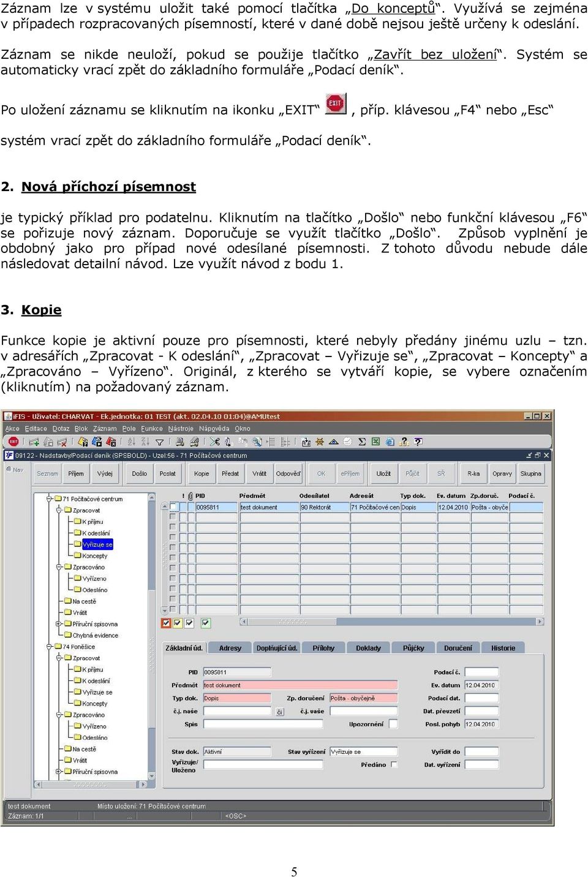Select the Nav radio button
This screenshot has width=588, height=877.
tap(9, 469)
